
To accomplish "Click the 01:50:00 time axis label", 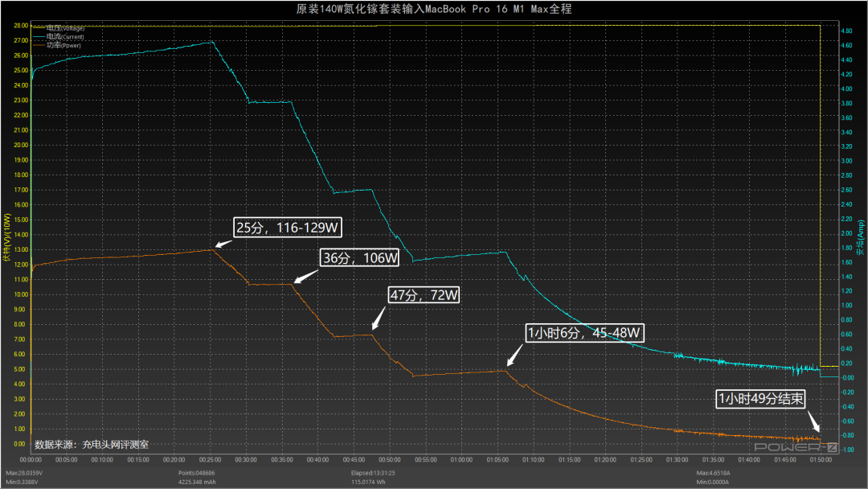I will coord(821,460).
